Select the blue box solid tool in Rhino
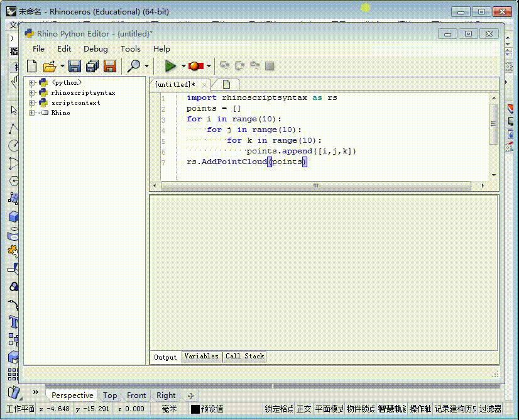 click(x=14, y=217)
